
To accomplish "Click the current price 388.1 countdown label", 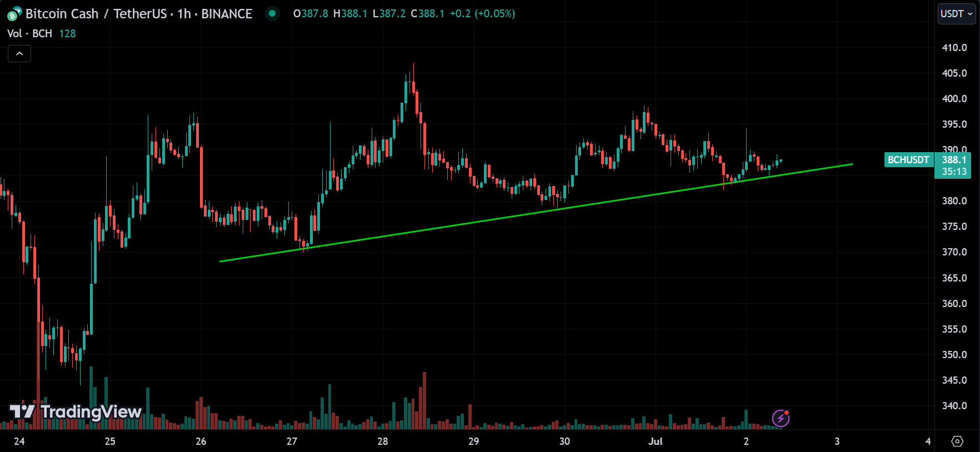I will click(953, 165).
